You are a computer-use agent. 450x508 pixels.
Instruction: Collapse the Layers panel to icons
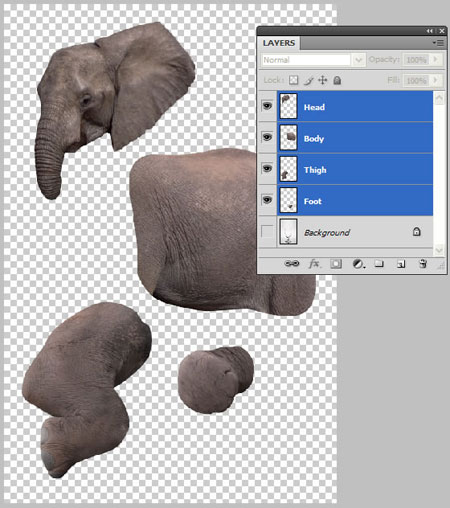(x=430, y=31)
